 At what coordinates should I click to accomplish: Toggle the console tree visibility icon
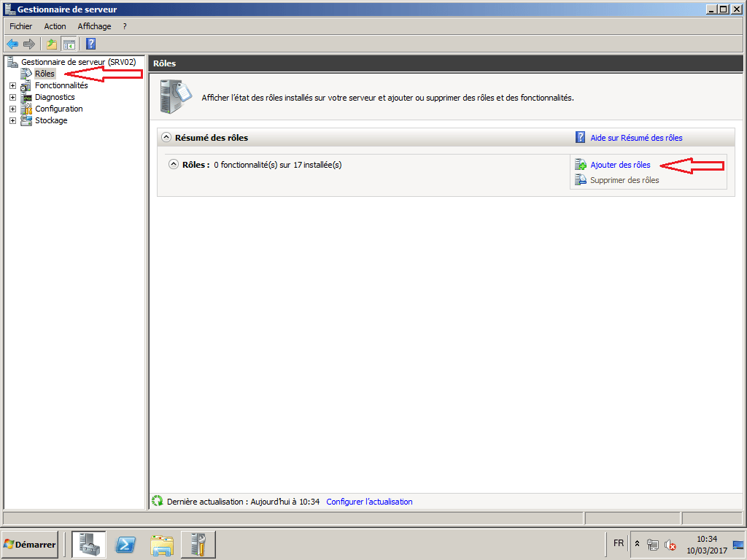pos(69,44)
